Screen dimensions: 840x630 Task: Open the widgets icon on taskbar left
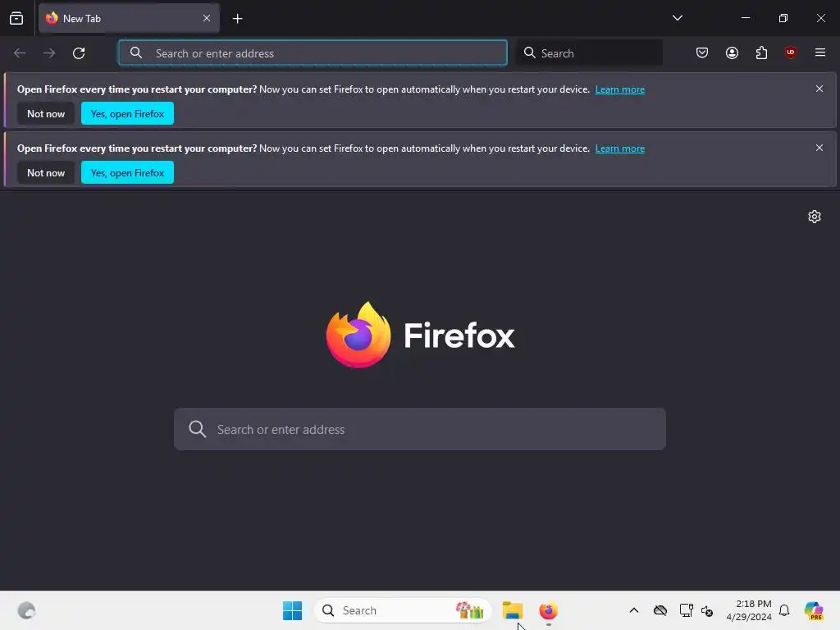[x=26, y=610]
